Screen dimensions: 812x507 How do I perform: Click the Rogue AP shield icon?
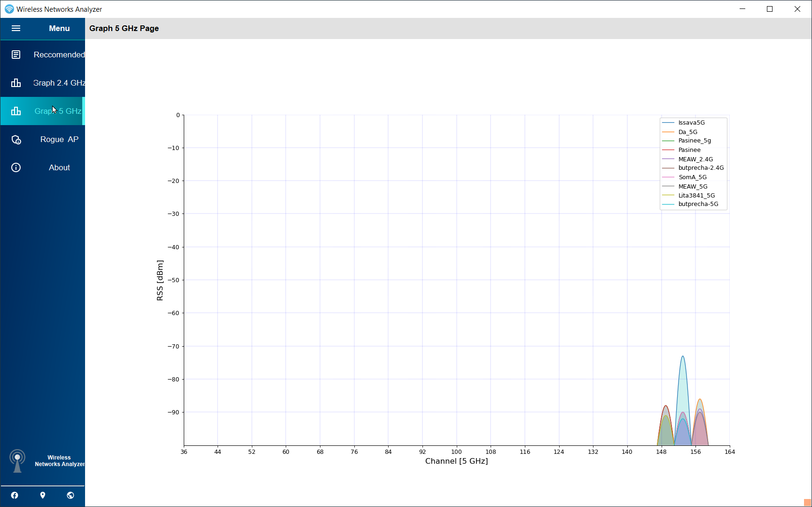[16, 139]
